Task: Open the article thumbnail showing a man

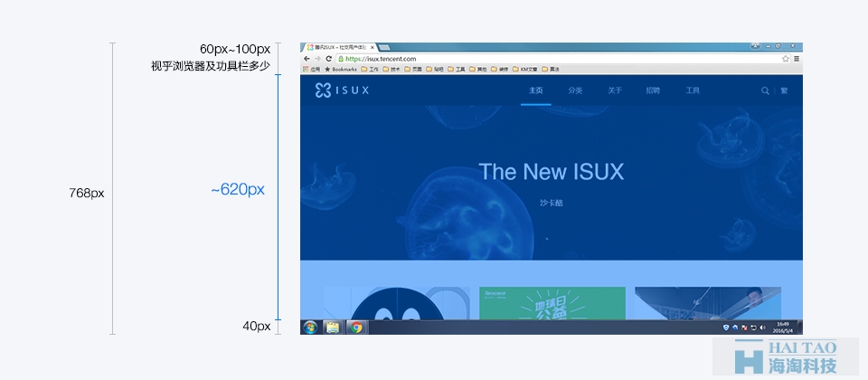Action: pos(708,304)
